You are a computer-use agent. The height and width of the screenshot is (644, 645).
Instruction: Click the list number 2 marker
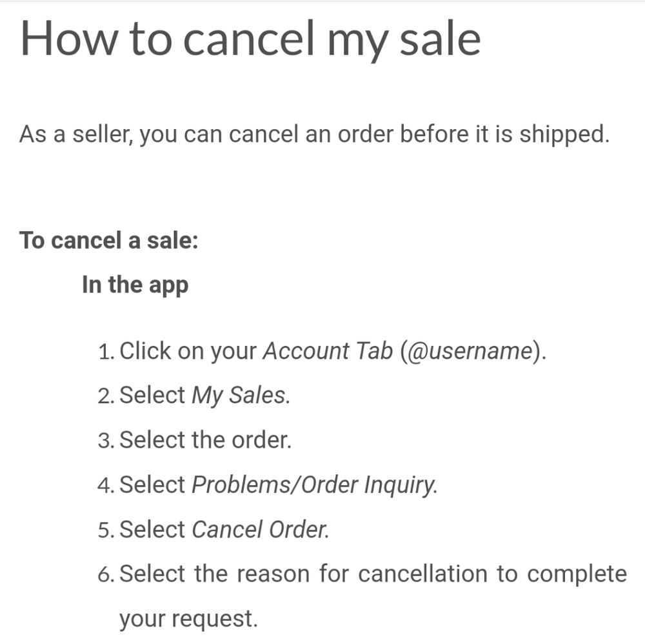click(106, 397)
